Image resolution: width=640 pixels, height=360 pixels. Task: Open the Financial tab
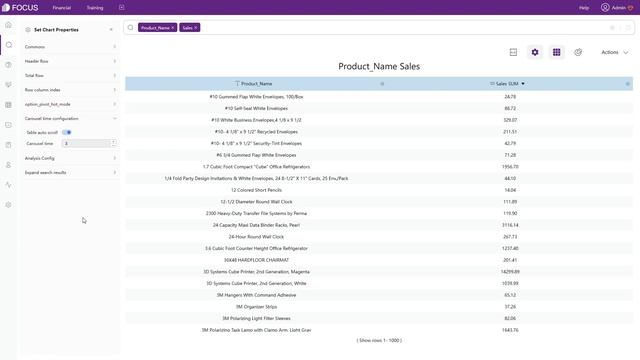[x=62, y=8]
